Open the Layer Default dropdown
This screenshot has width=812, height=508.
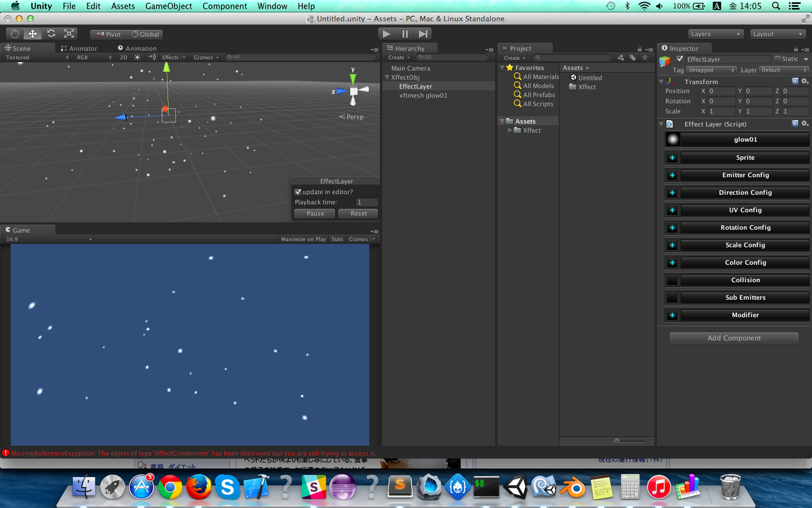coord(784,70)
